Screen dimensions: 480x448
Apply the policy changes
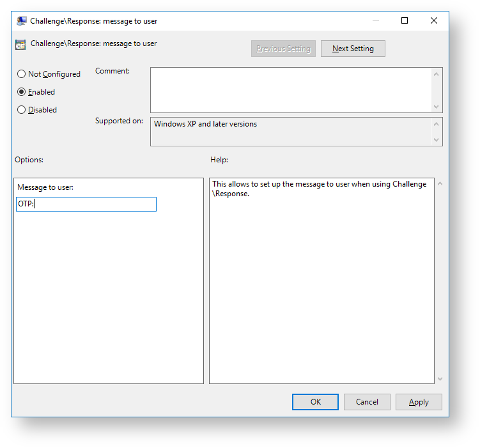pos(419,402)
